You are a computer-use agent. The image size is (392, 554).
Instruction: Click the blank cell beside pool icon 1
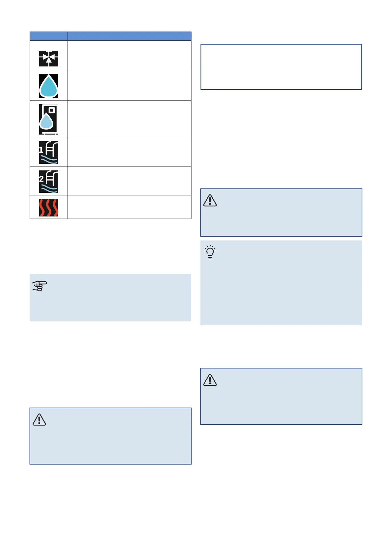tap(129, 152)
